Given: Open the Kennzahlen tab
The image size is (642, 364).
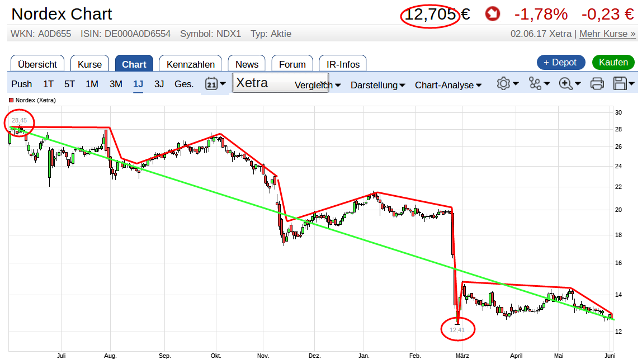Looking at the screenshot, I should 190,64.
